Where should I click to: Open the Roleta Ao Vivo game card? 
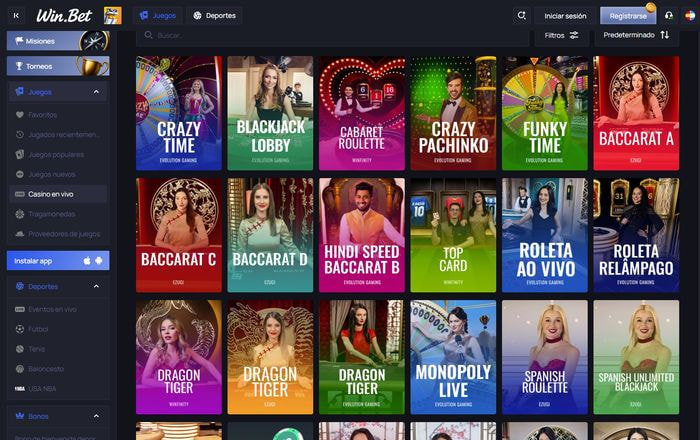coord(545,235)
